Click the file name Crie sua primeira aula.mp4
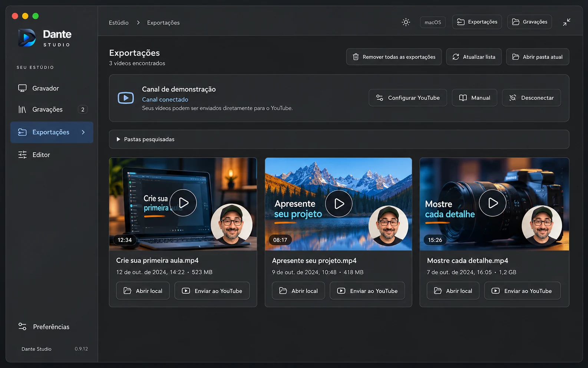 (x=157, y=260)
